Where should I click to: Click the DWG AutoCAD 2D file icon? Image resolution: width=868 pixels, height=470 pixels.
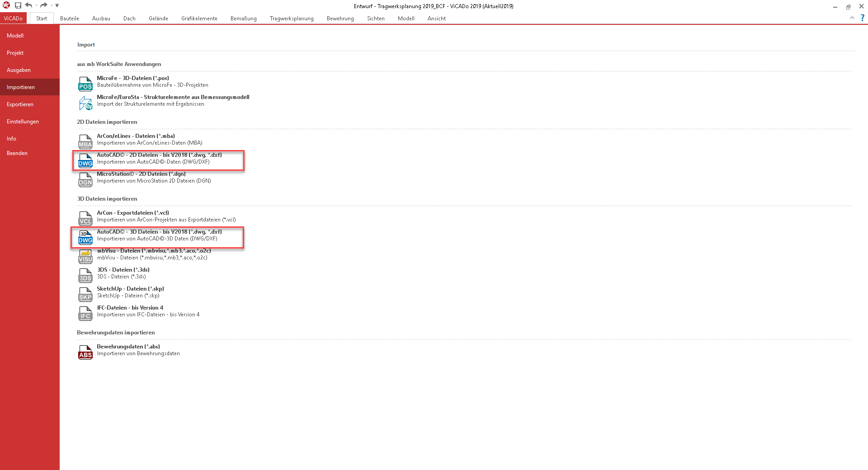85,161
